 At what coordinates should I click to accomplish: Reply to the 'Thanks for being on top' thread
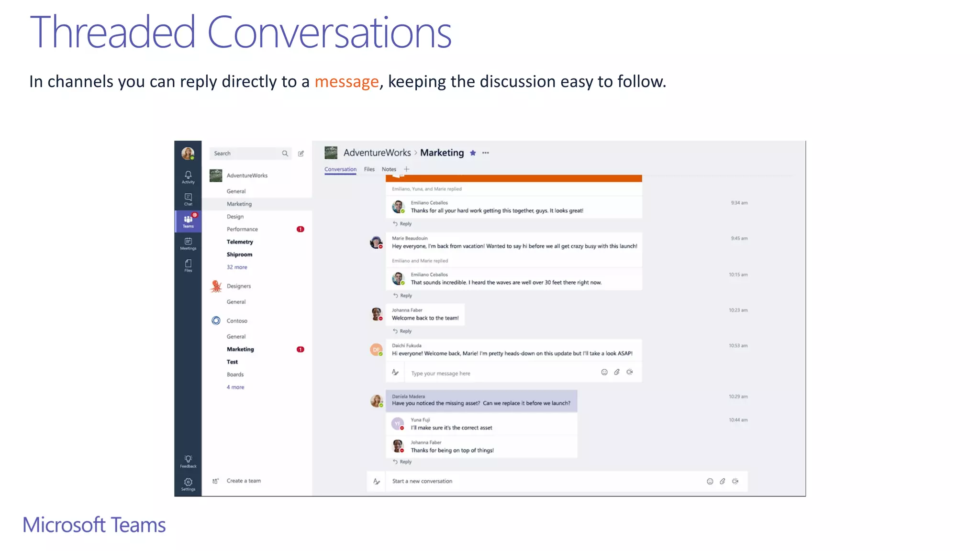tap(402, 462)
